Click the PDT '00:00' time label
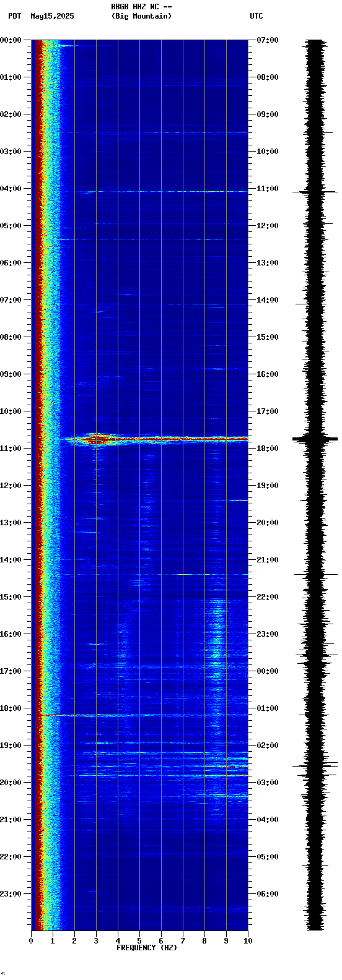Screen dimensions: 342x980 click(11, 40)
